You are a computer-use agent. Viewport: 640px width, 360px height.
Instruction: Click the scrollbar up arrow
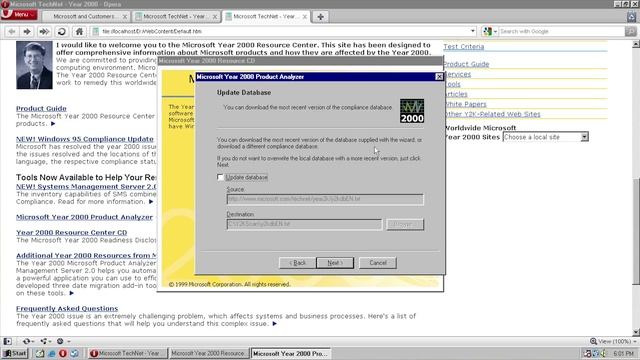pos(636,44)
